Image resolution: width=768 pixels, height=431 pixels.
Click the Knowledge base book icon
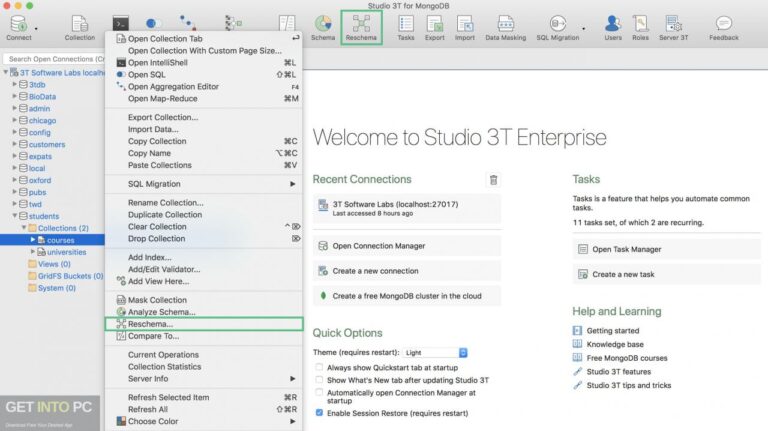[x=577, y=344]
